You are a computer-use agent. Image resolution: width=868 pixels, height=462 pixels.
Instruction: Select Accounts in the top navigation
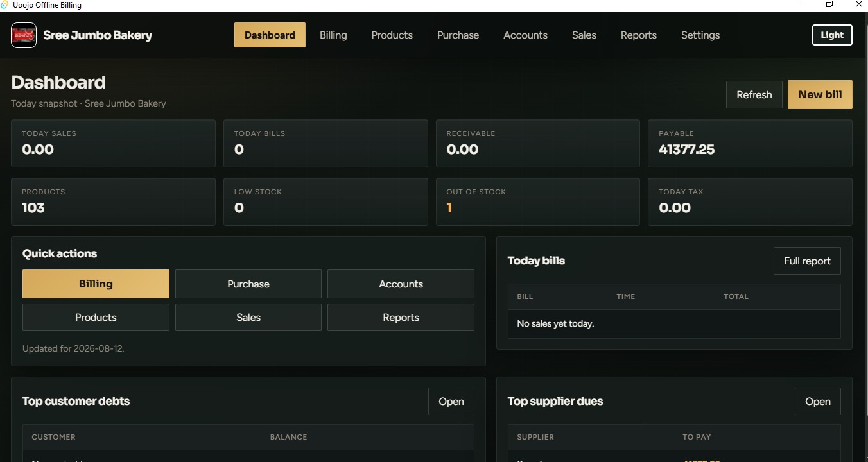pyautogui.click(x=525, y=35)
